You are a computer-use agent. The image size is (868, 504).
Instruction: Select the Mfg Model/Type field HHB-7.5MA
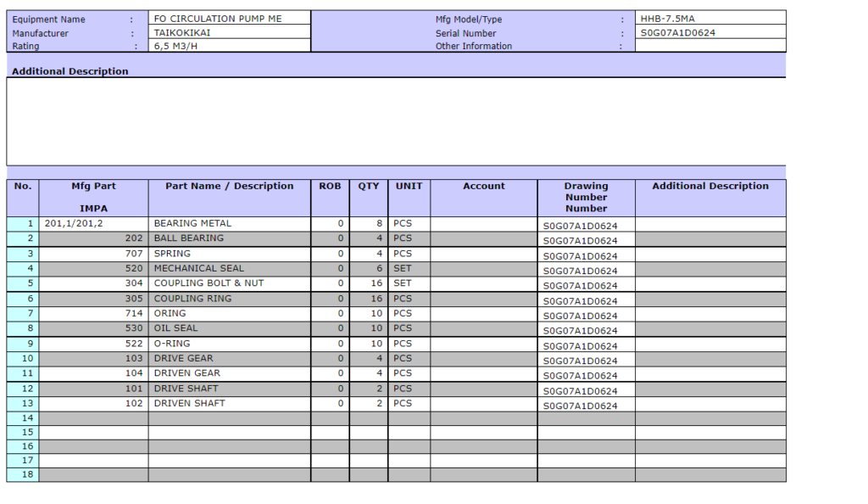point(710,19)
